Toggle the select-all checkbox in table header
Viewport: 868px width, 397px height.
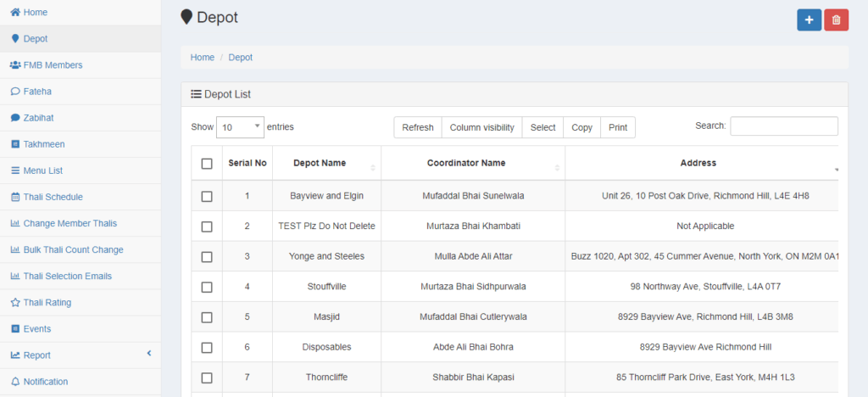[x=207, y=164]
